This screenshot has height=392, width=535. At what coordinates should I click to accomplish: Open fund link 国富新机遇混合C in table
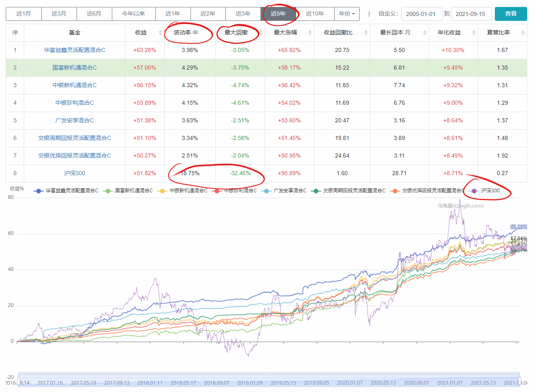(75, 68)
